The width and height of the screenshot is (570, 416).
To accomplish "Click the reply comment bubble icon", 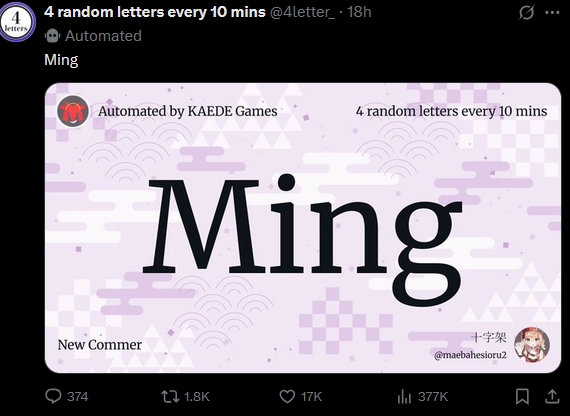I will coord(53,396).
